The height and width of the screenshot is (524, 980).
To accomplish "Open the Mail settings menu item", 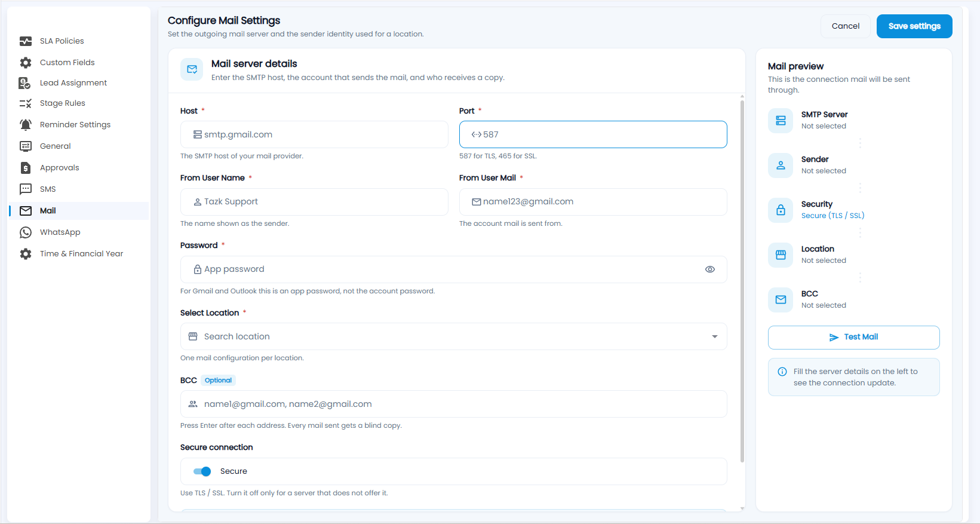I will (x=79, y=211).
